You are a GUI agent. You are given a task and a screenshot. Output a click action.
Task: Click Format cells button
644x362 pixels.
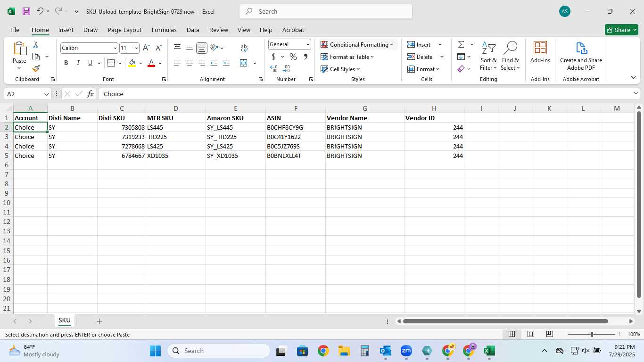tap(423, 69)
